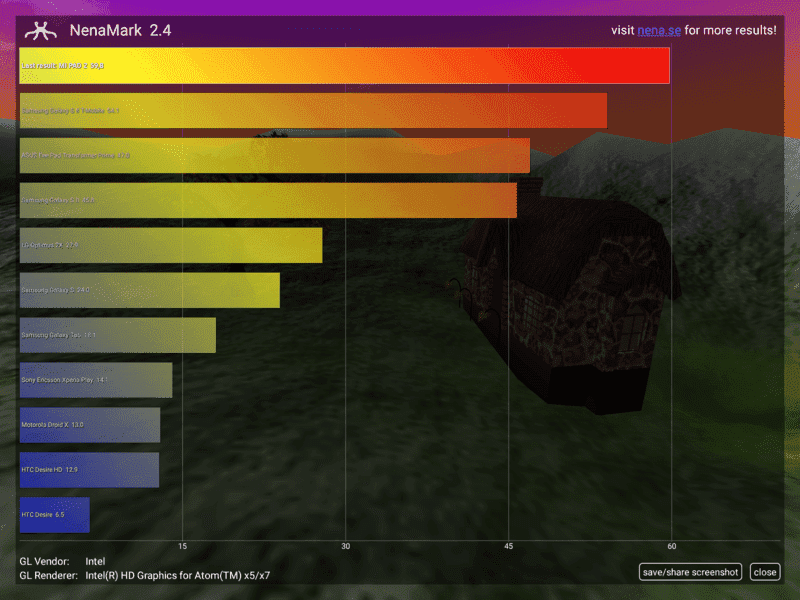This screenshot has height=600, width=800.
Task: Close the NenaMark results panel
Action: 765,572
